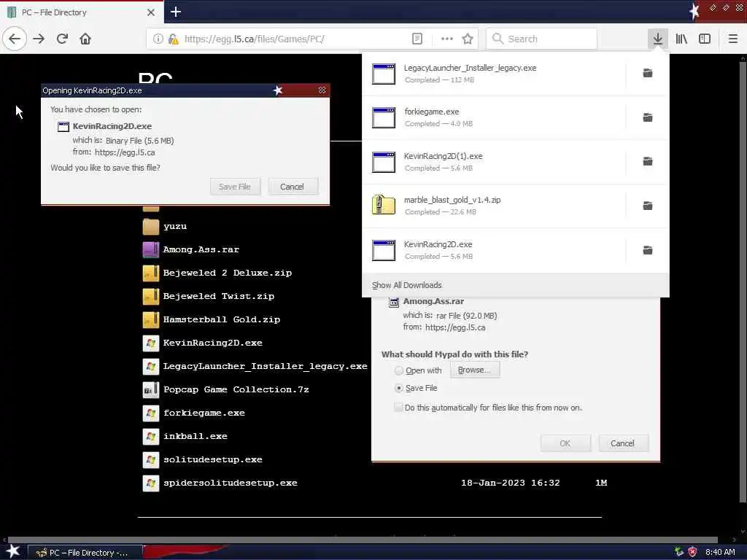Show All Downloads
The height and width of the screenshot is (560, 747).
(516, 285)
